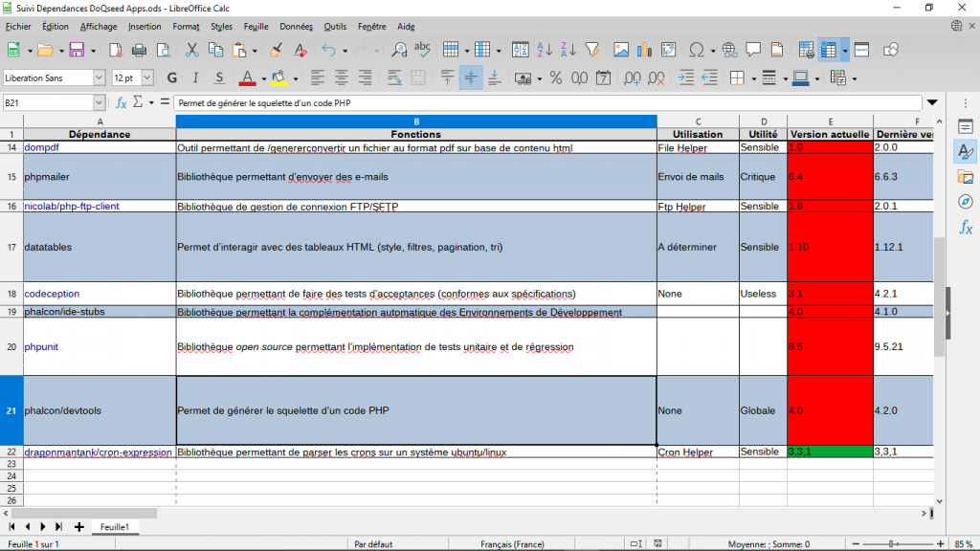This screenshot has height=551, width=980.
Task: Copy selection using Copy icon
Action: click(215, 50)
